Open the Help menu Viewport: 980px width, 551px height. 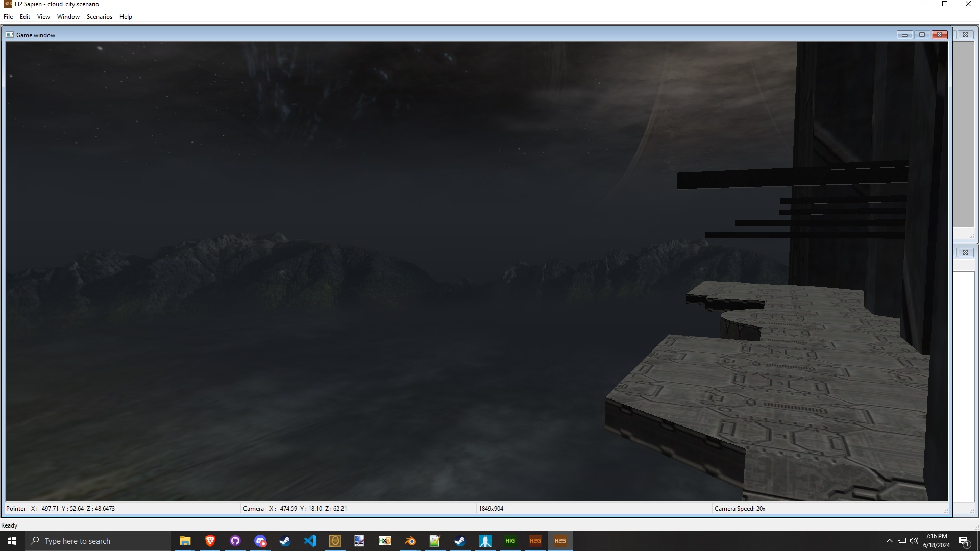click(x=126, y=17)
